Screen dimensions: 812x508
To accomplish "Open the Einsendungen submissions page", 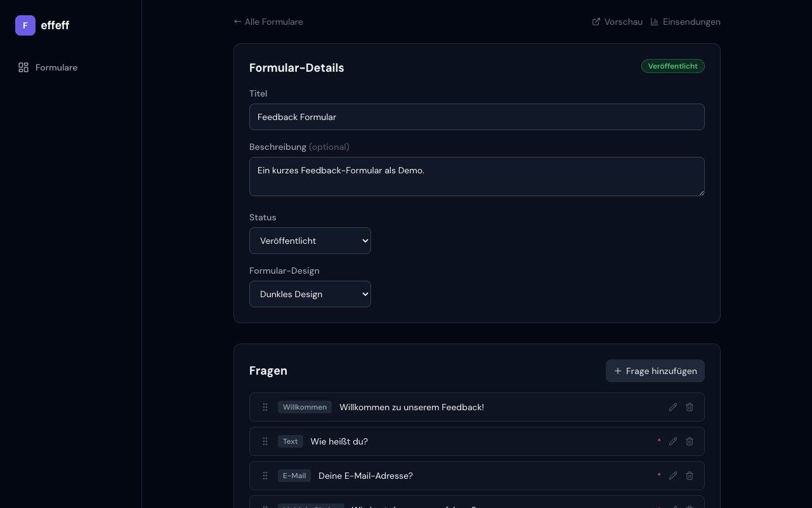I will tap(685, 22).
